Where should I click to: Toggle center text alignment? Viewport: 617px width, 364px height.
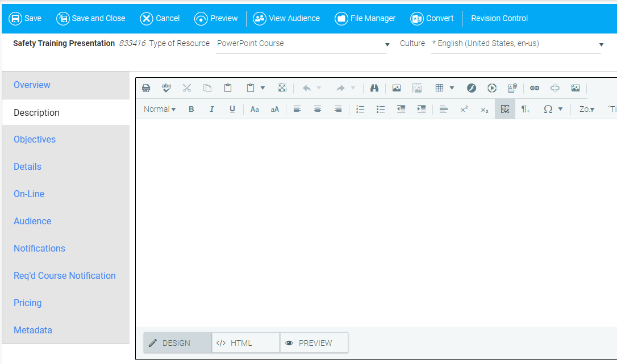click(318, 109)
